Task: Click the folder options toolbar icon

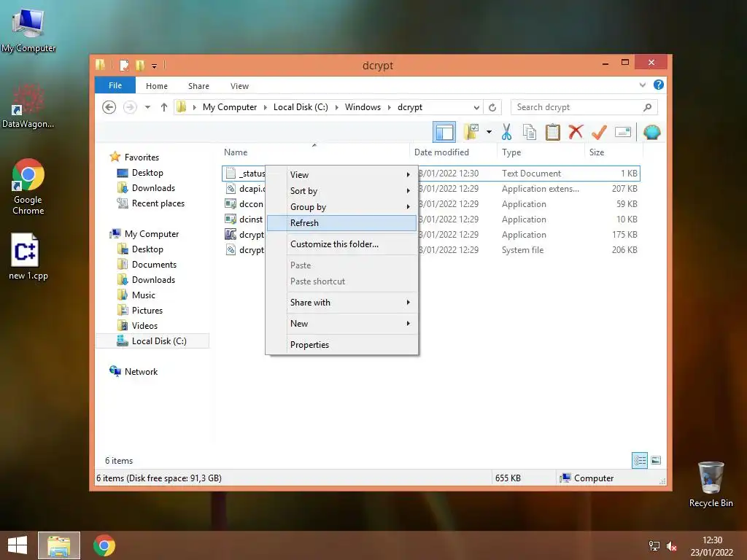Action: click(471, 132)
